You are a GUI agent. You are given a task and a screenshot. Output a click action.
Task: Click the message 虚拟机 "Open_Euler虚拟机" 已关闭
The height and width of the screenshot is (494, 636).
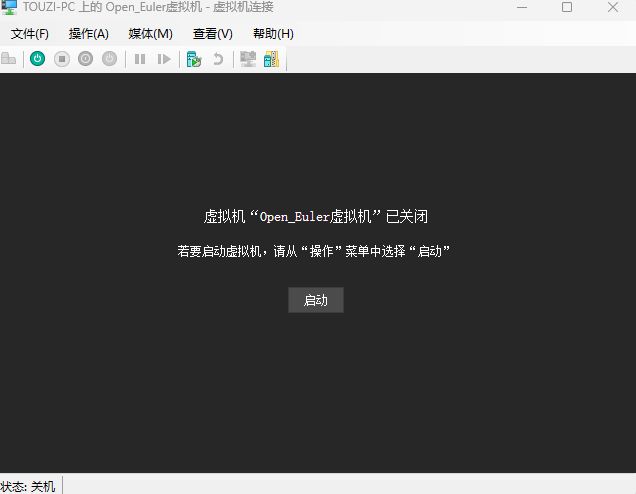[316, 217]
